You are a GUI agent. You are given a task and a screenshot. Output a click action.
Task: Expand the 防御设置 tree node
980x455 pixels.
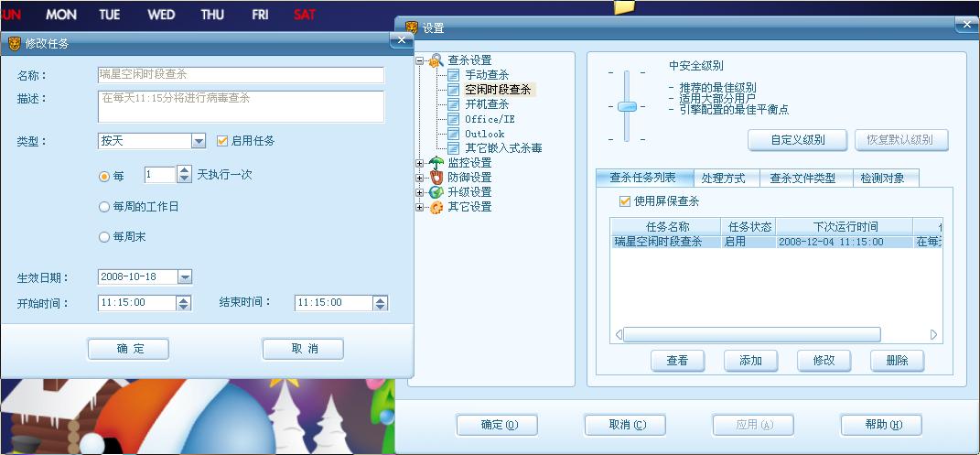[419, 178]
